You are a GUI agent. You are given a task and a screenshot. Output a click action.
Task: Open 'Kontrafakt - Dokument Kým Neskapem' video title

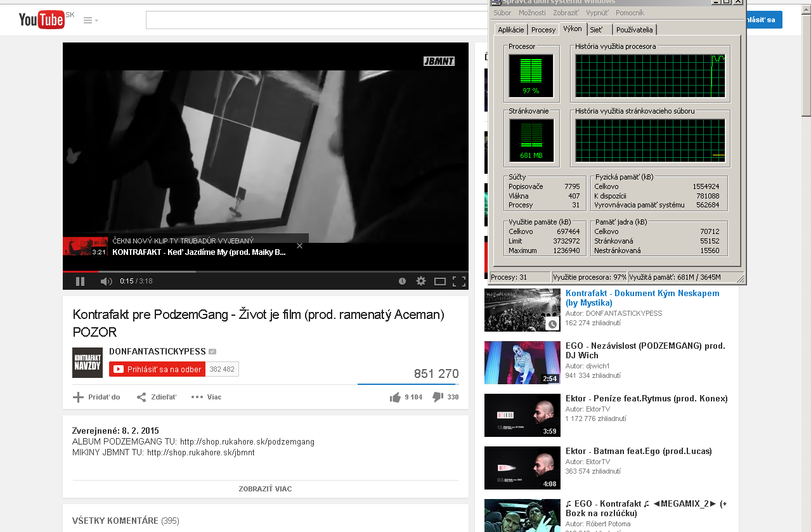[x=642, y=298]
